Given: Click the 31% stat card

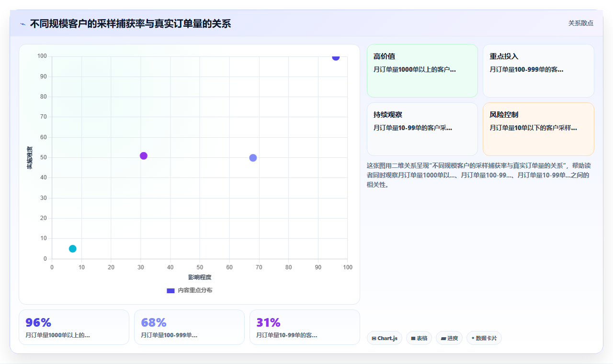Looking at the screenshot, I should pyautogui.click(x=305, y=327).
